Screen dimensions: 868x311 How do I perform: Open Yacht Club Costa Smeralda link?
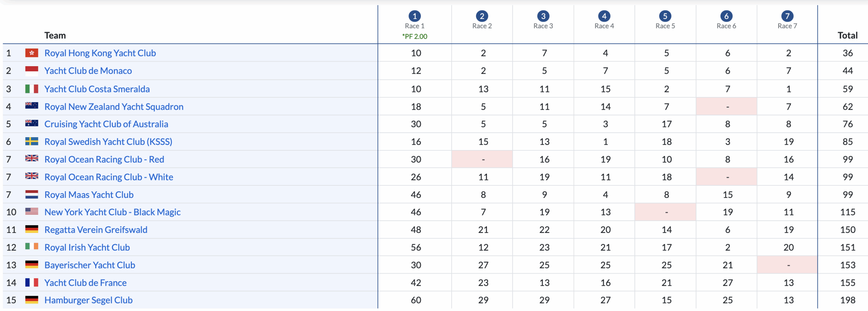pyautogui.click(x=97, y=89)
